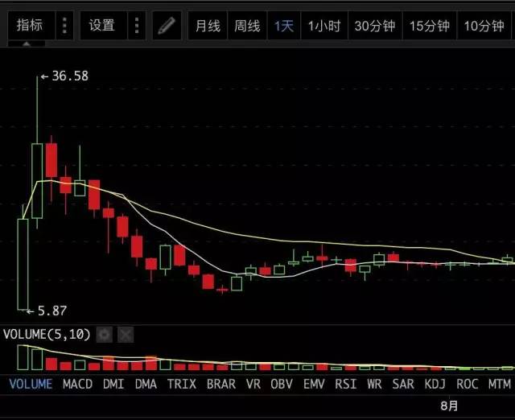Open the three-dot menu beside 指标
The width and height of the screenshot is (515, 420).
(x=64, y=26)
